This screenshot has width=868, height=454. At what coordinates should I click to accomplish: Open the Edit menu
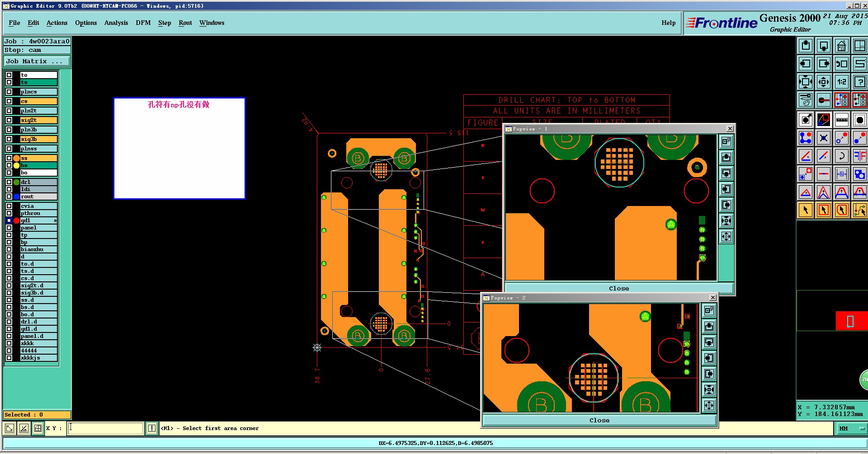33,23
